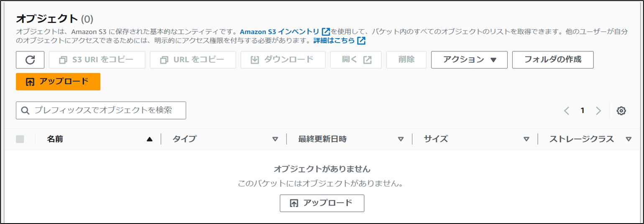This screenshot has width=644, height=224.
Task: Open the table settings gear icon
Action: tap(621, 111)
